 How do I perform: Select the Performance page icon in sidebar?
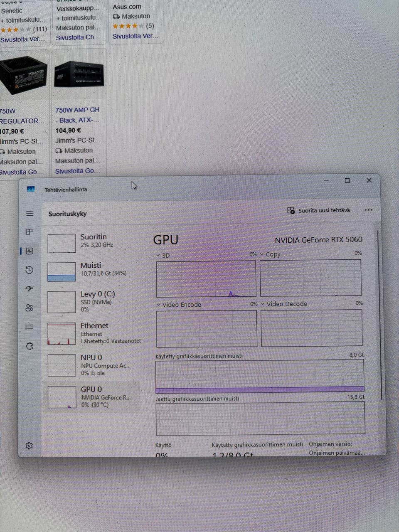tap(29, 251)
